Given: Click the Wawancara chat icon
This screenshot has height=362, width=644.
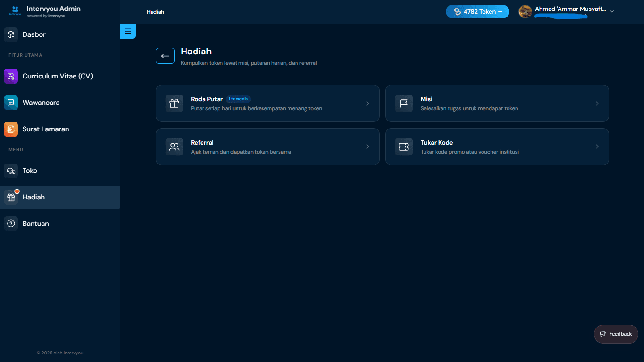Looking at the screenshot, I should click(x=11, y=103).
